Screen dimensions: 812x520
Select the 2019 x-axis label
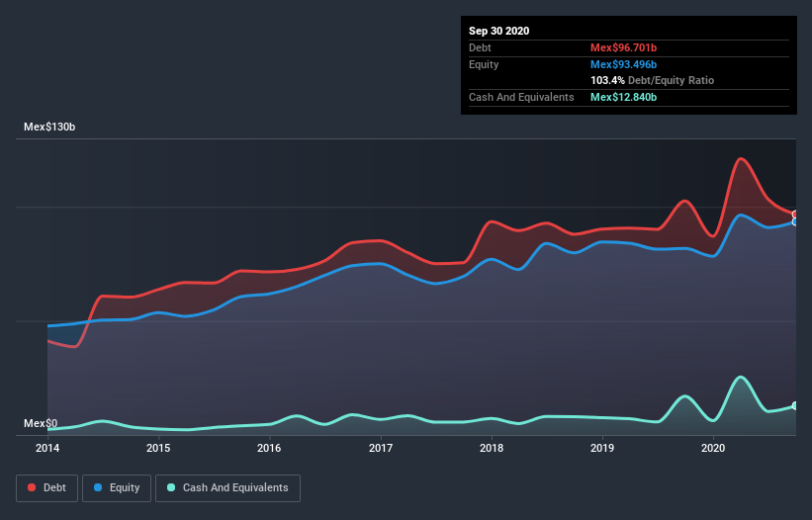click(x=602, y=448)
